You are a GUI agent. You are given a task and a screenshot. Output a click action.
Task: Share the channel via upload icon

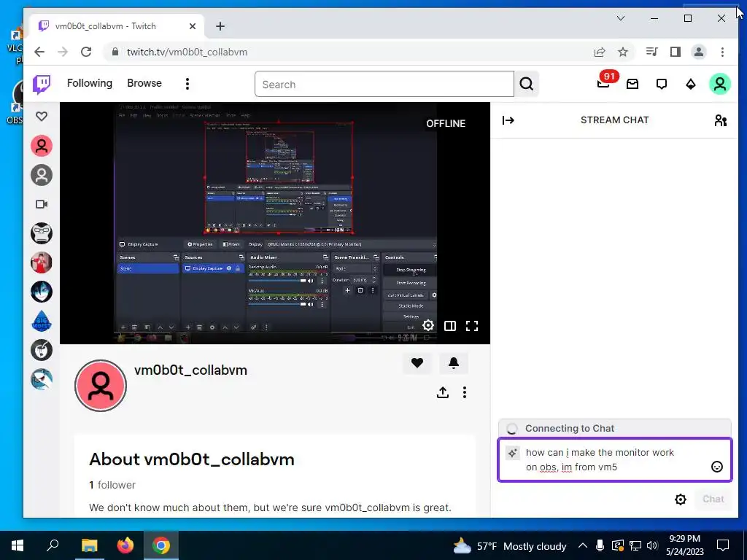(x=443, y=392)
